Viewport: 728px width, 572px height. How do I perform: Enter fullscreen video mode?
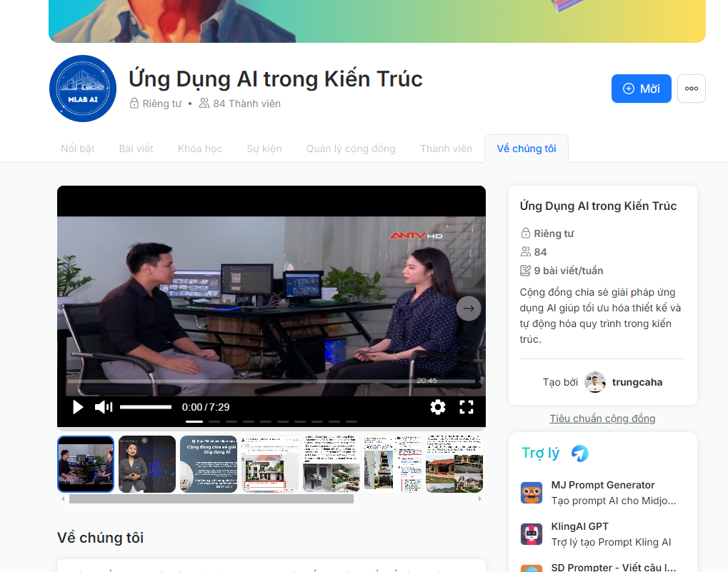pos(466,407)
